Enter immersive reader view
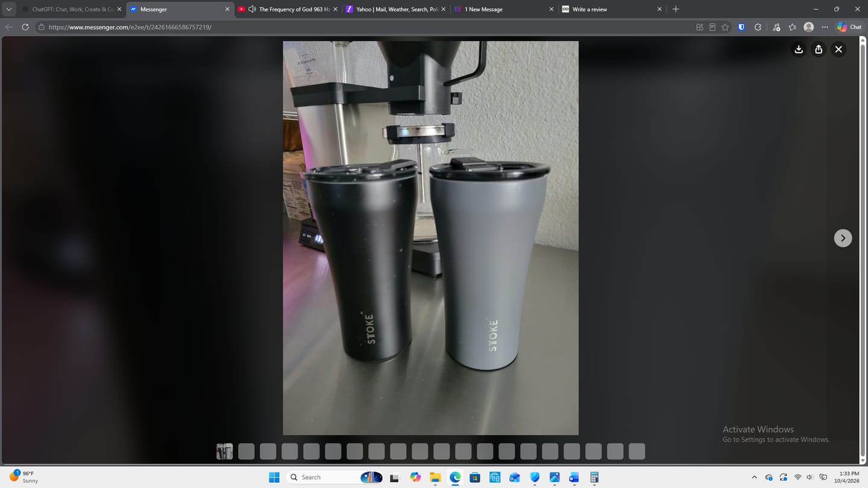Image resolution: width=868 pixels, height=488 pixels. [x=712, y=27]
